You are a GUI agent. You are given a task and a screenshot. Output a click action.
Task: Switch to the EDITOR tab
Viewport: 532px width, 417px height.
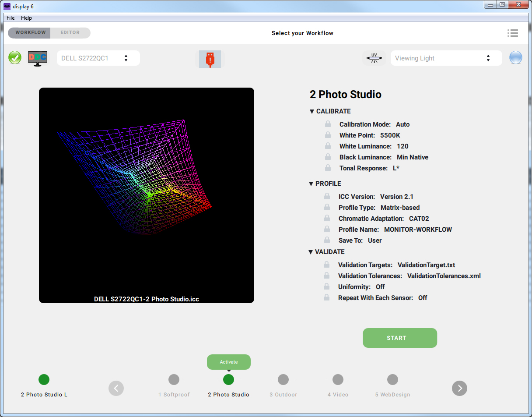click(x=70, y=33)
